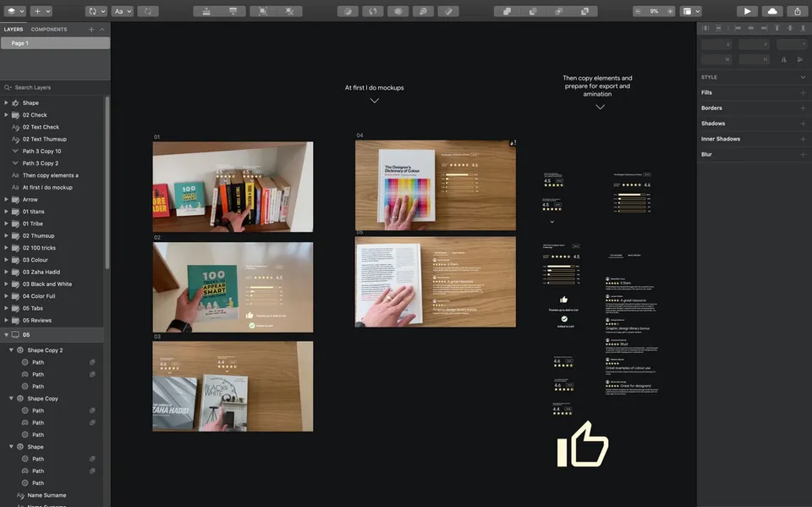Click the Export share icon
This screenshot has height=507, width=812.
tap(798, 11)
